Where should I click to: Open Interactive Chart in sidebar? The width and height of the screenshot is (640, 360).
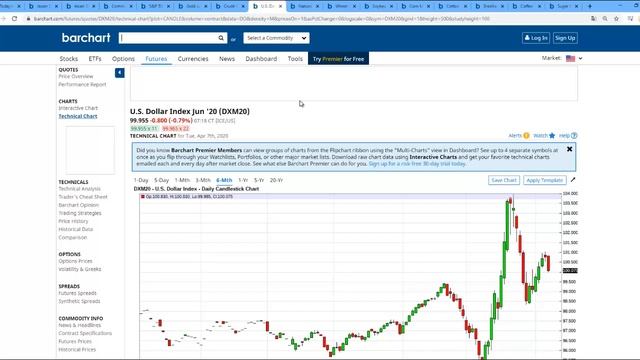coord(78,108)
